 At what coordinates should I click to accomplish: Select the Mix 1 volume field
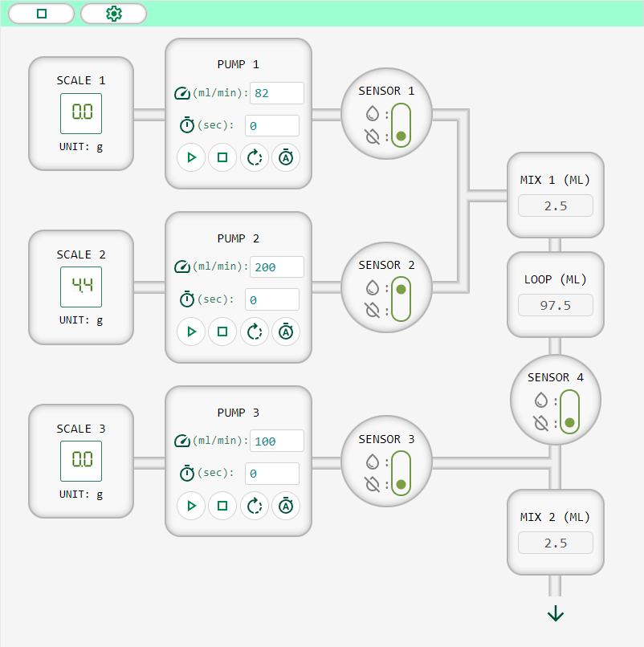pyautogui.click(x=556, y=206)
